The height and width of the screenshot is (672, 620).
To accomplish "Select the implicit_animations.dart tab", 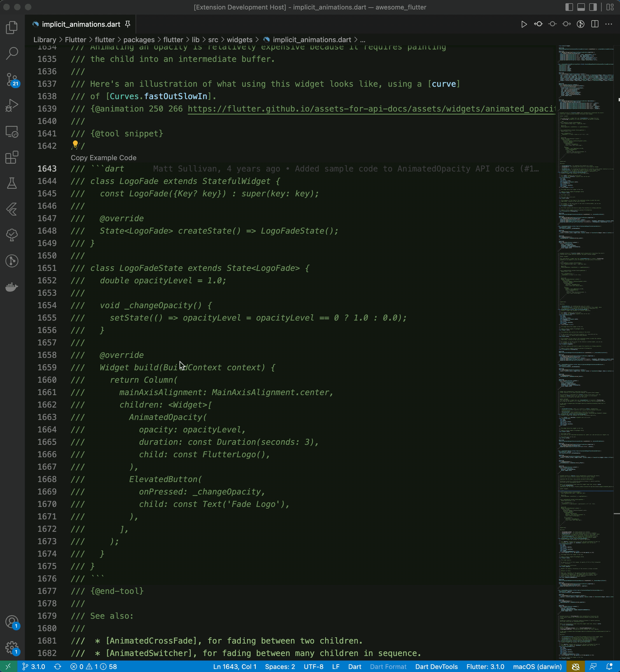I will coord(81,24).
